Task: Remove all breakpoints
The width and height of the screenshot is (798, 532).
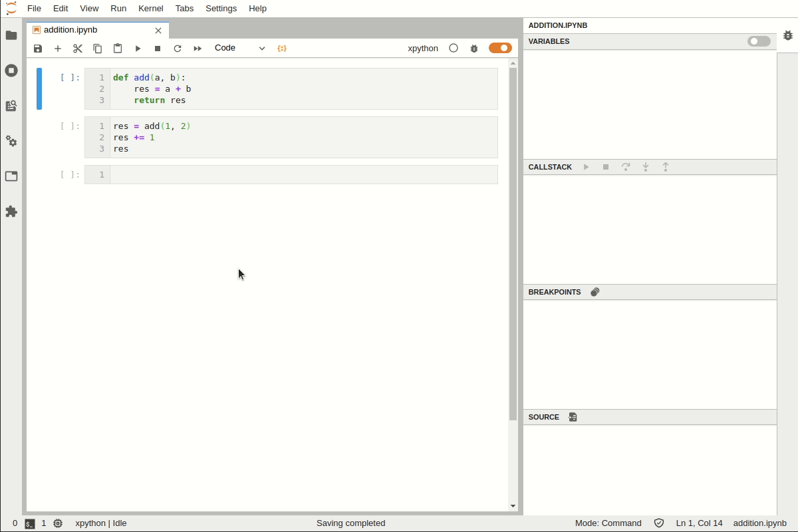Action: (x=595, y=291)
